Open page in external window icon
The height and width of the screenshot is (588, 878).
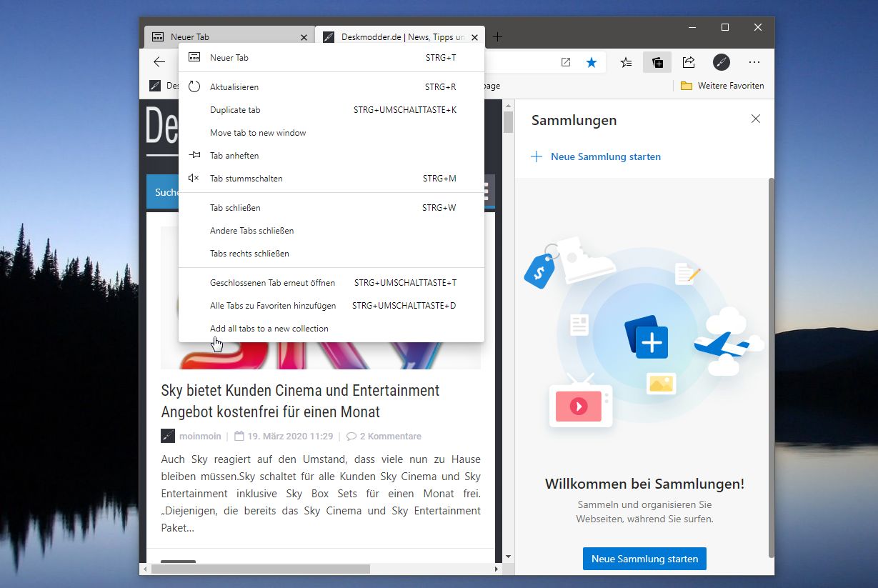pos(566,62)
